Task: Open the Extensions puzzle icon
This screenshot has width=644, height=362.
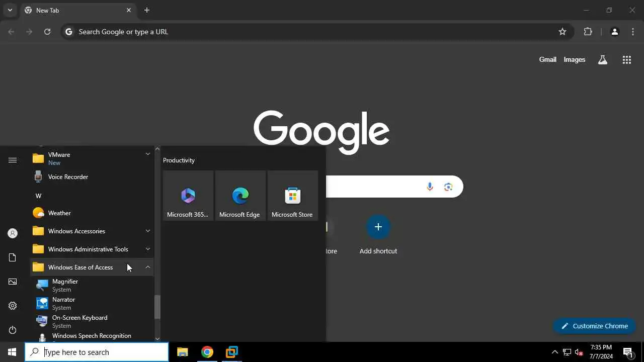Action: (588, 32)
